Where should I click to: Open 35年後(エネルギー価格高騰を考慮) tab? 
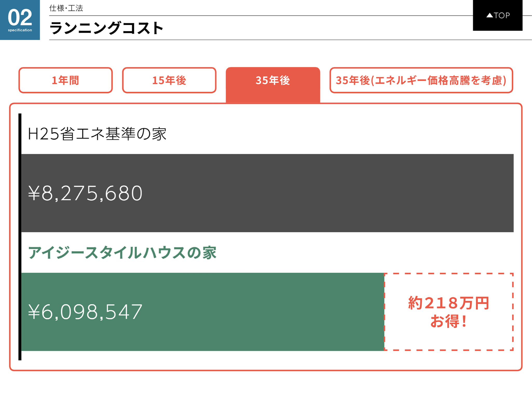[421, 80]
